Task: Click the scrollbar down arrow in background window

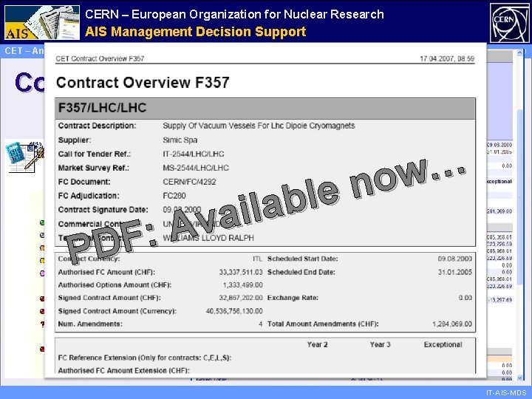Action: [x=519, y=378]
